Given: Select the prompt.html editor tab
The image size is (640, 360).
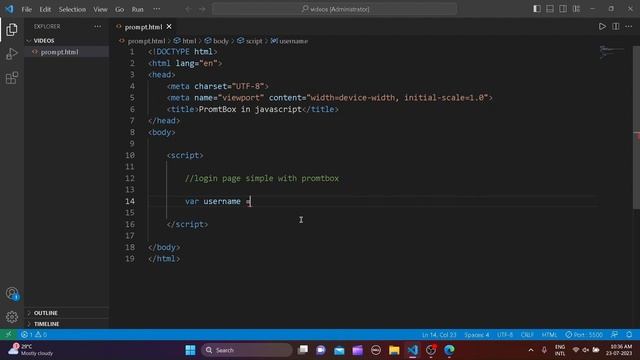Looking at the screenshot, I should 143,27.
